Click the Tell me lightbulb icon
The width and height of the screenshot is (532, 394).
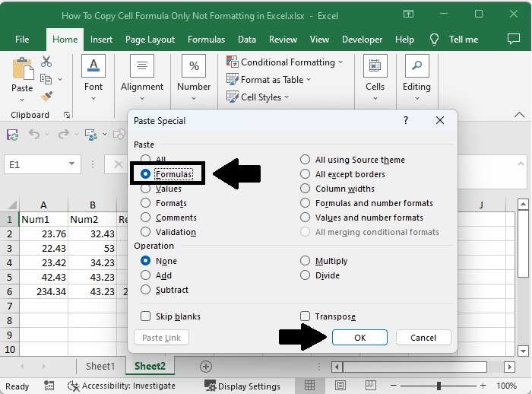click(434, 40)
